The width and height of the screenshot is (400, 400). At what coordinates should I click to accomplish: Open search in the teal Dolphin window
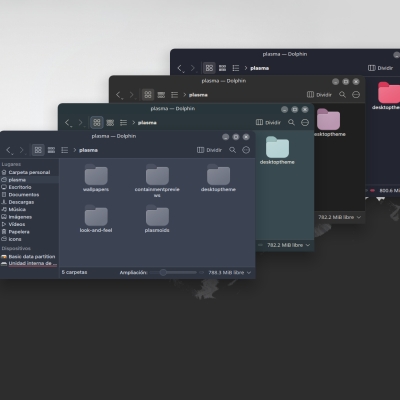pos(291,122)
